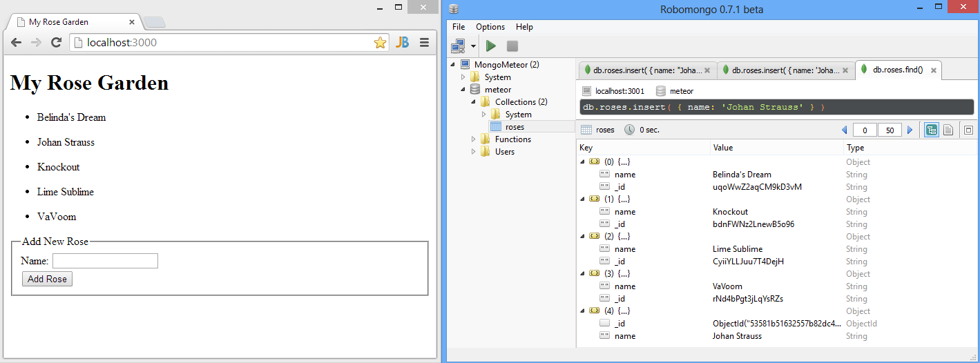
Task: Switch results to text view mode
Action: click(948, 130)
